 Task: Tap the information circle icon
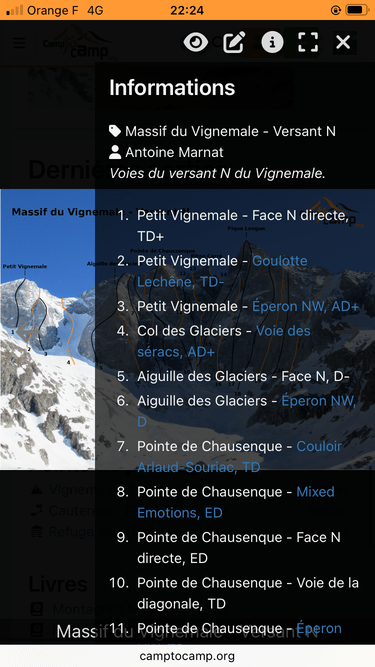272,42
